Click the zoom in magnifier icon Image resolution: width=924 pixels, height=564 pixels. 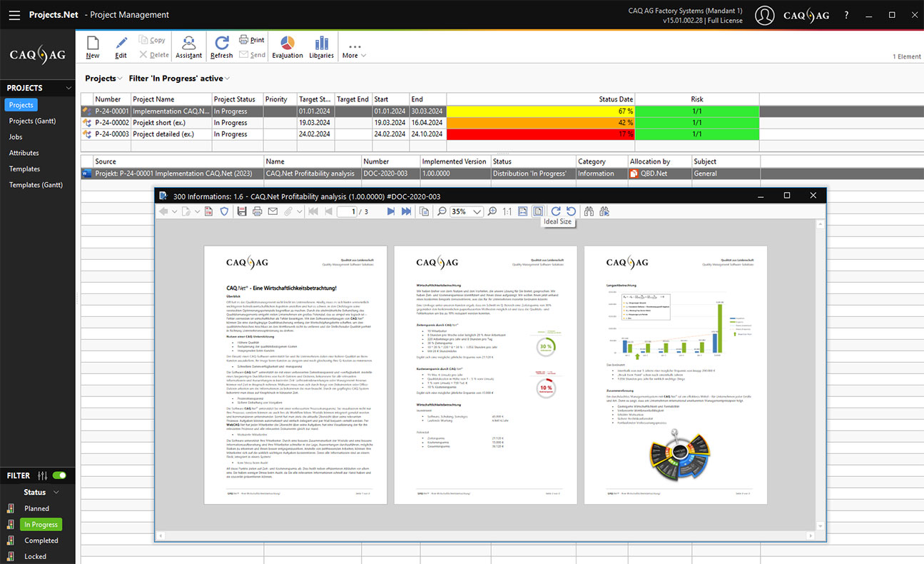492,211
